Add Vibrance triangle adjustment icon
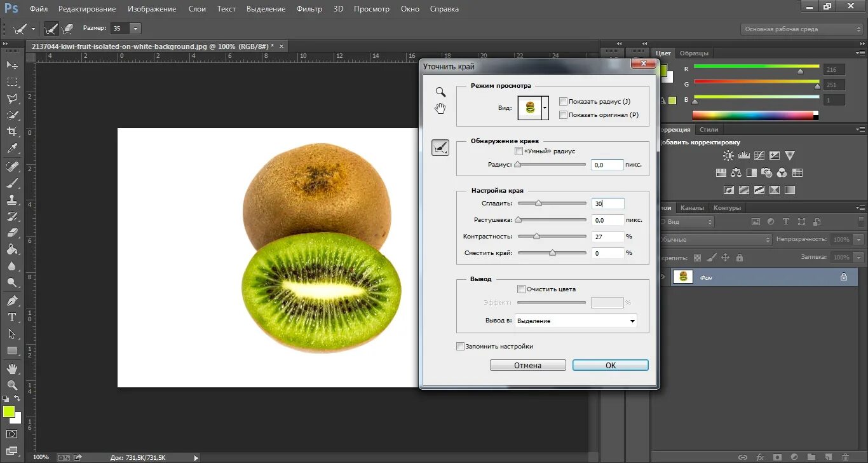 click(790, 155)
